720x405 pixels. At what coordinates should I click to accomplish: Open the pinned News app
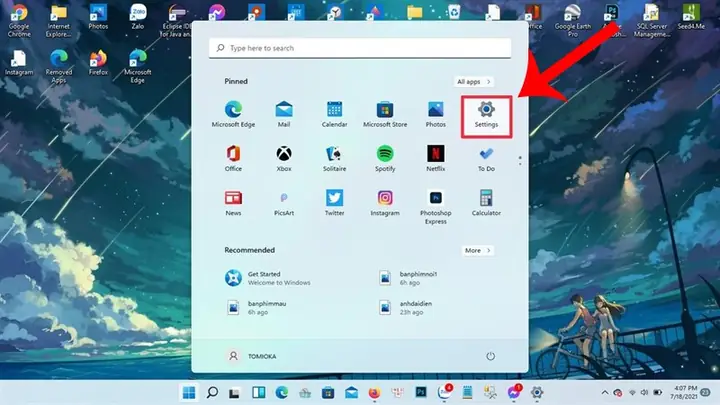[x=233, y=202]
